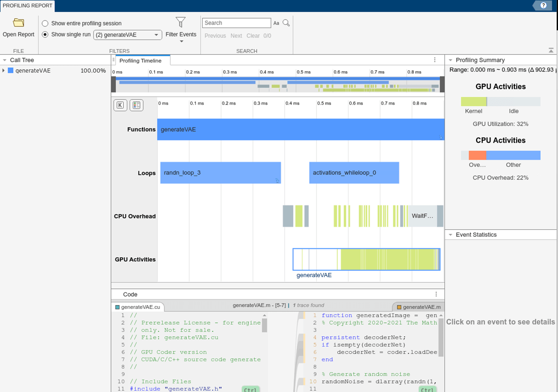Viewport: 558px width, 392px height.
Task: Click the K button in timeline
Action: pyautogui.click(x=120, y=105)
